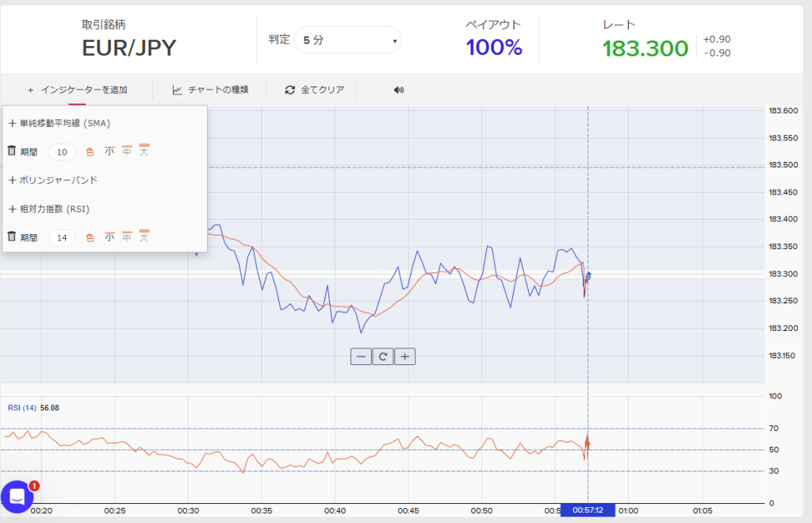Open SMA color (色) picker
Viewport: 812px width, 523px height.
click(90, 151)
